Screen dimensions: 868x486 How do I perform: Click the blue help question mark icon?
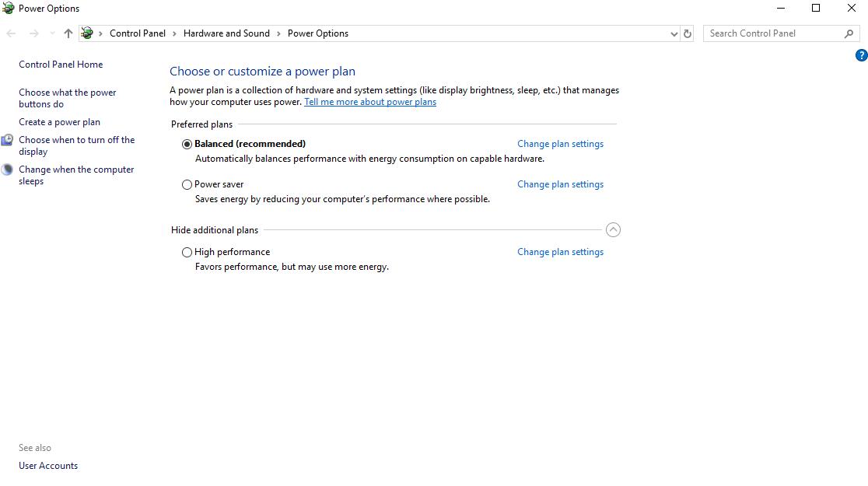point(861,55)
